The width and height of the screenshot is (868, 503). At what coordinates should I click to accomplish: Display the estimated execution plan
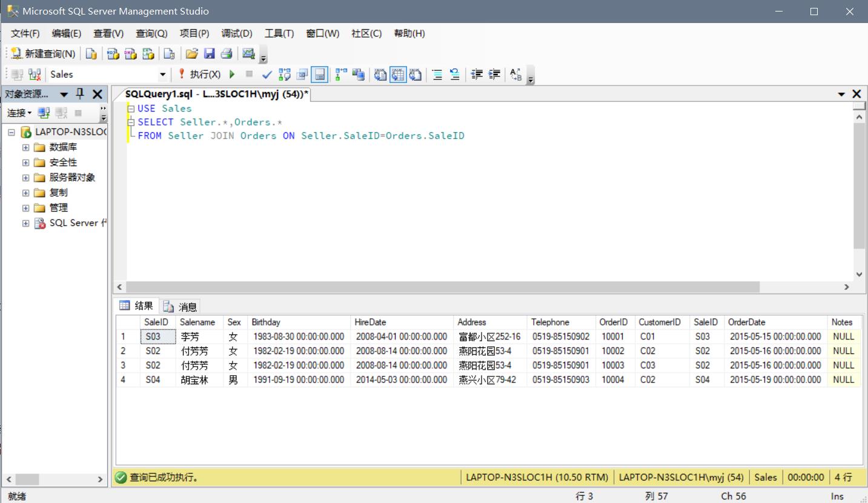[x=285, y=75]
